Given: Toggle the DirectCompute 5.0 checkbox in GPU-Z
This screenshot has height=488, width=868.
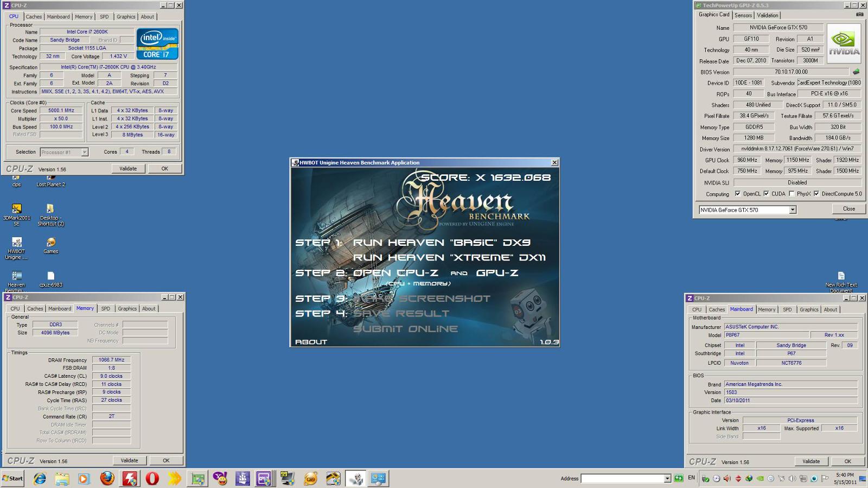Looking at the screenshot, I should 816,194.
